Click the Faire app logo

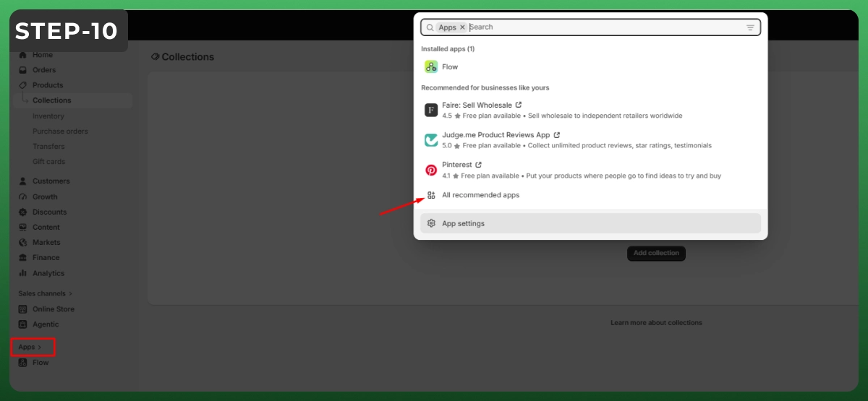coord(431,110)
